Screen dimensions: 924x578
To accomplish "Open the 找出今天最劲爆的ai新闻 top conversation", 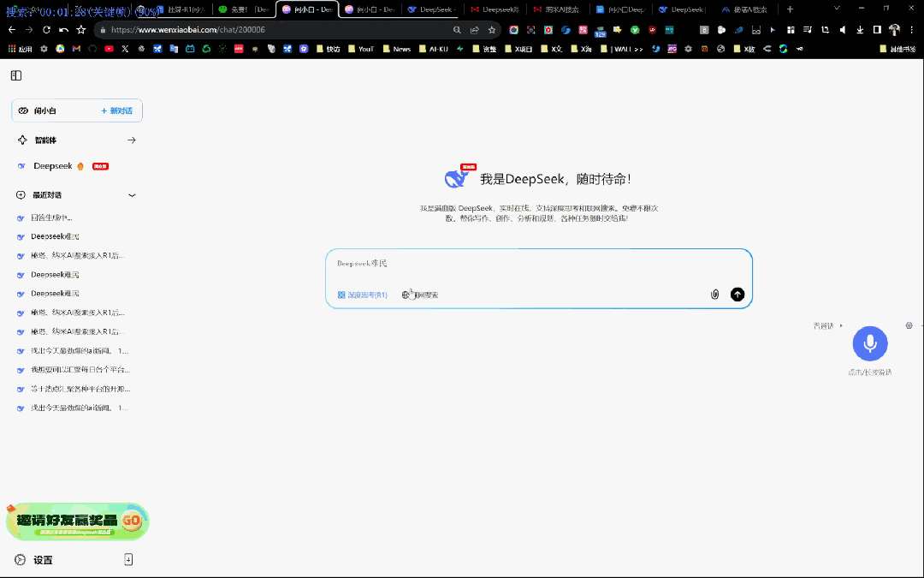I will click(x=74, y=351).
